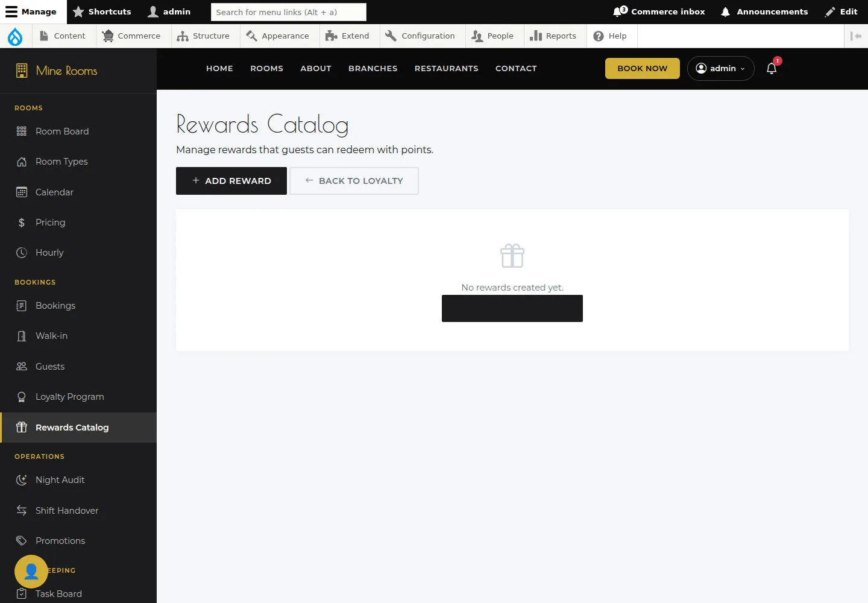Image resolution: width=868 pixels, height=603 pixels.
Task: Open Promotions in sidebar
Action: coord(78,541)
